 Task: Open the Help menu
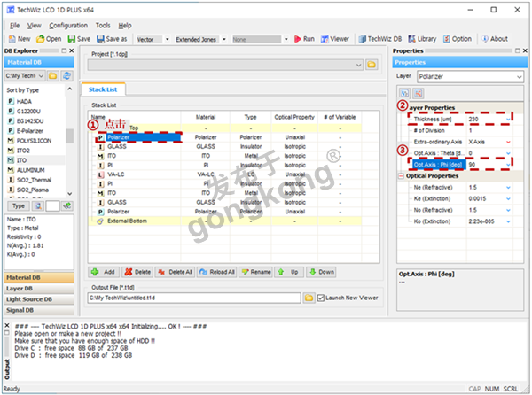125,26
